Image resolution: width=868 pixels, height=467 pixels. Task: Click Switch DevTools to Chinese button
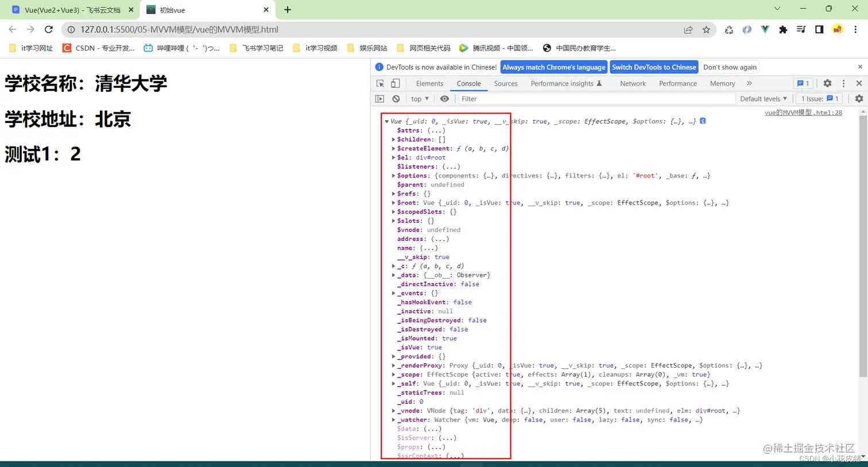point(654,67)
